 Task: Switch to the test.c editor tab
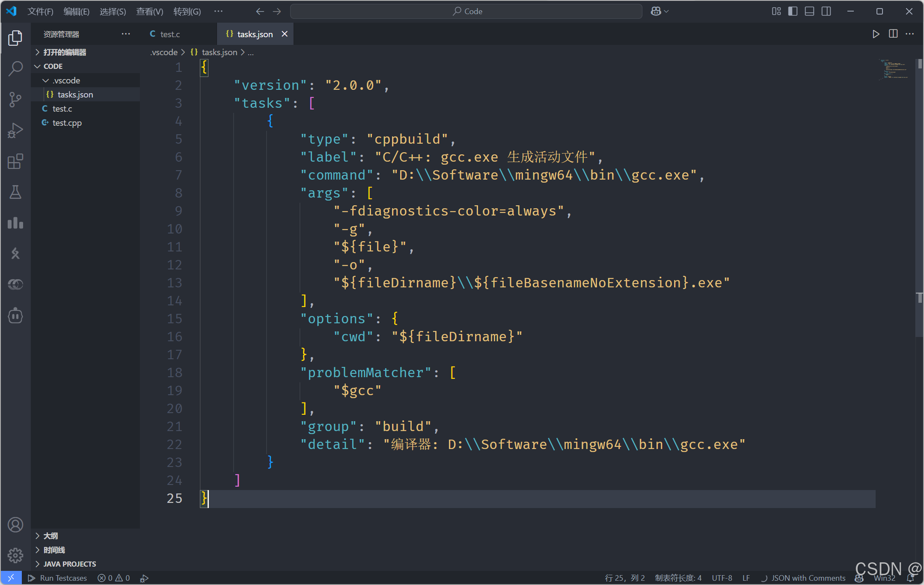(x=170, y=34)
